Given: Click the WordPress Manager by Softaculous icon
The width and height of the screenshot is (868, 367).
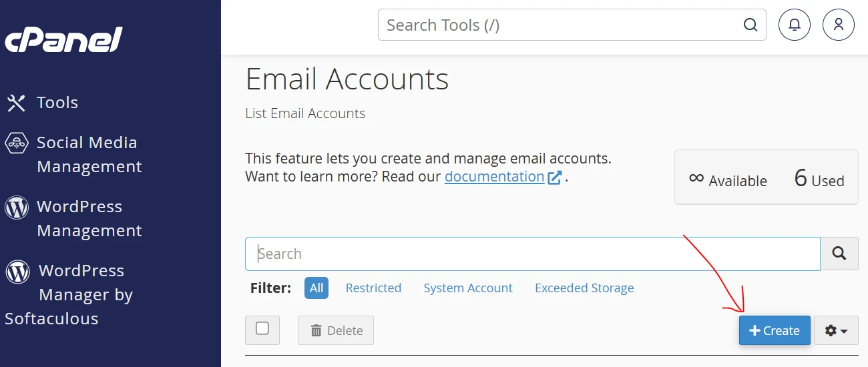Looking at the screenshot, I should point(17,272).
